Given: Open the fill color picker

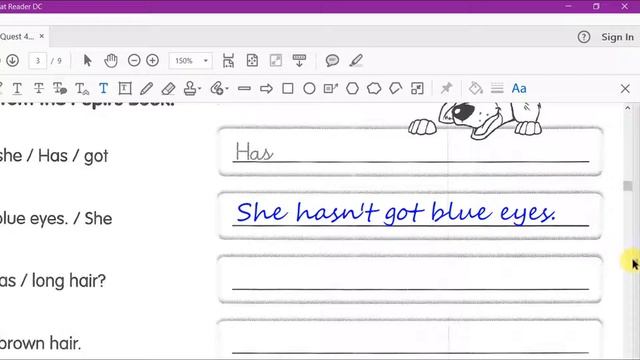Looking at the screenshot, I should click(476, 89).
